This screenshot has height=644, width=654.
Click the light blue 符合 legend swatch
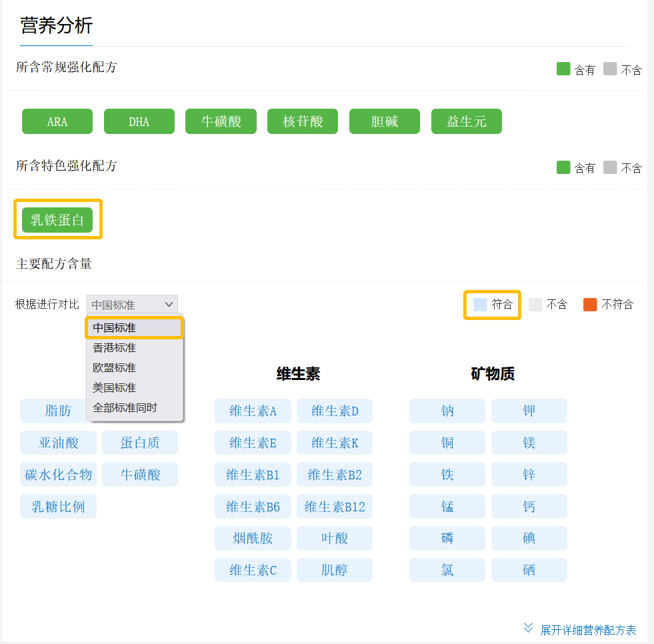[x=480, y=305]
